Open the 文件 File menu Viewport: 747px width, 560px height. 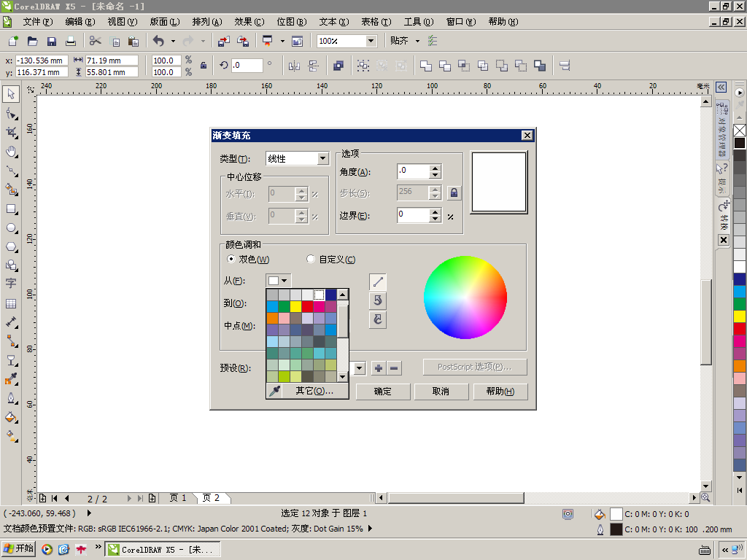(x=38, y=22)
